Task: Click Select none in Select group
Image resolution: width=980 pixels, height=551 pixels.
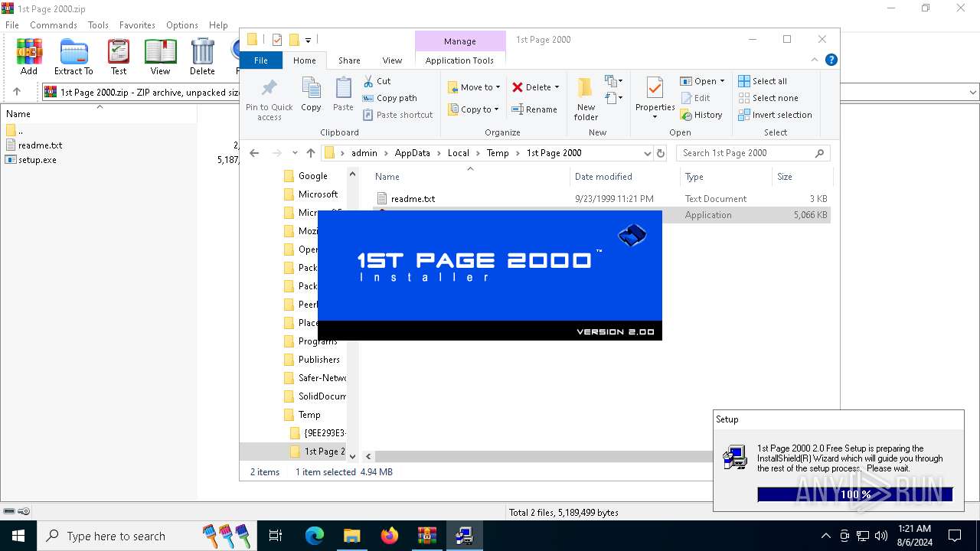Action: (x=768, y=98)
